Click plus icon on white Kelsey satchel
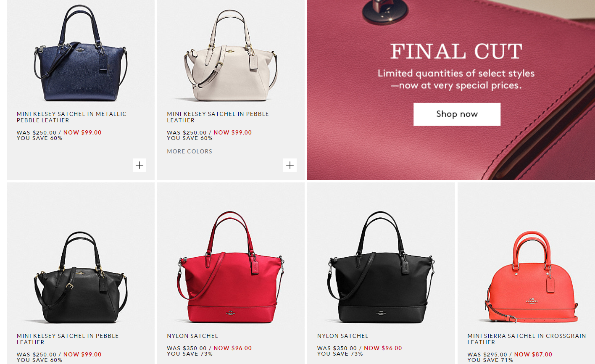This screenshot has width=595, height=364. (x=290, y=165)
